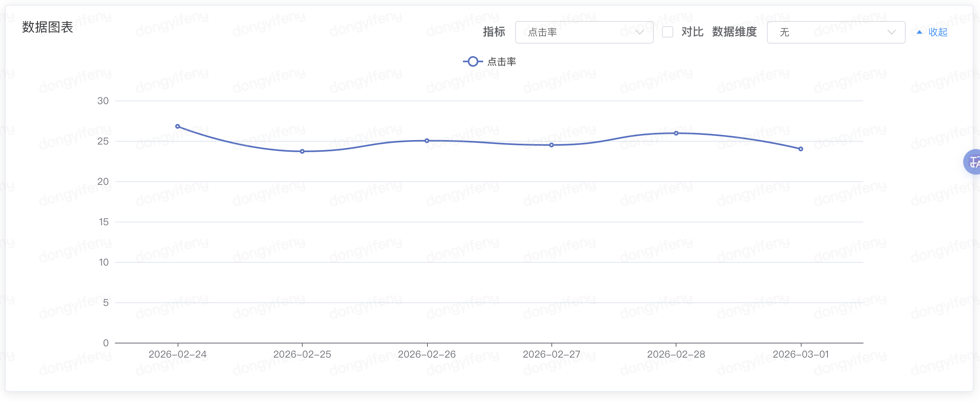980x402 pixels.
Task: Click the line data point on 2026-02-27
Action: [552, 145]
